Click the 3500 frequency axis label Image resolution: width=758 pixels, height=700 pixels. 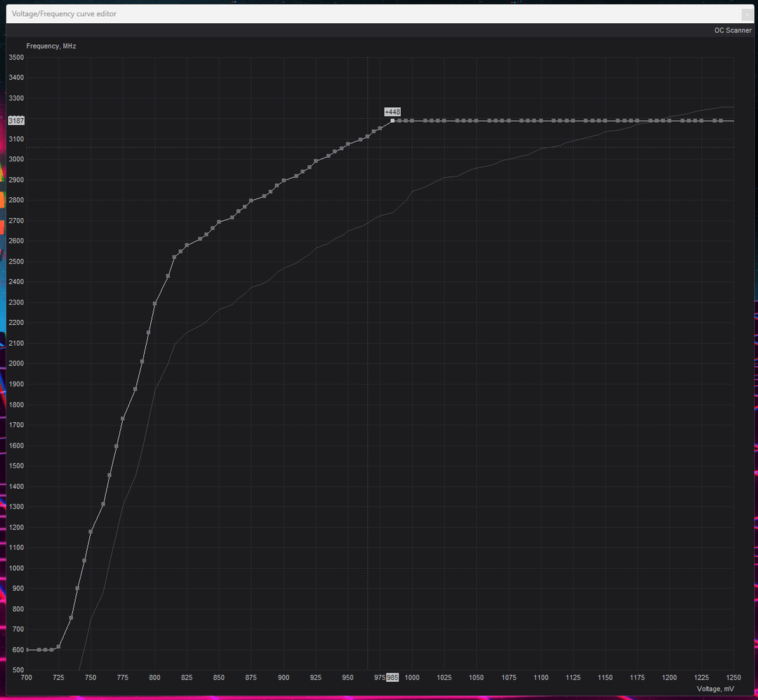[x=16, y=58]
